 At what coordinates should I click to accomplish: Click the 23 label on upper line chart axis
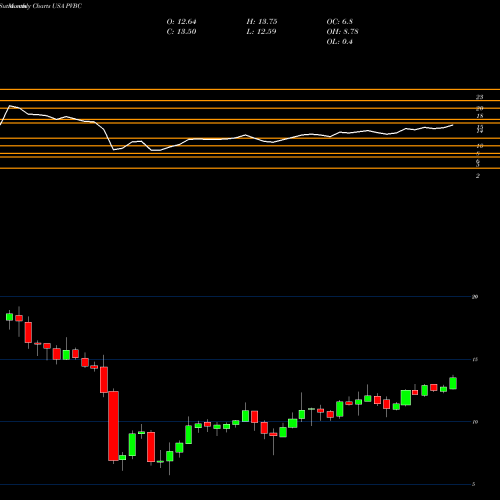tap(479, 97)
